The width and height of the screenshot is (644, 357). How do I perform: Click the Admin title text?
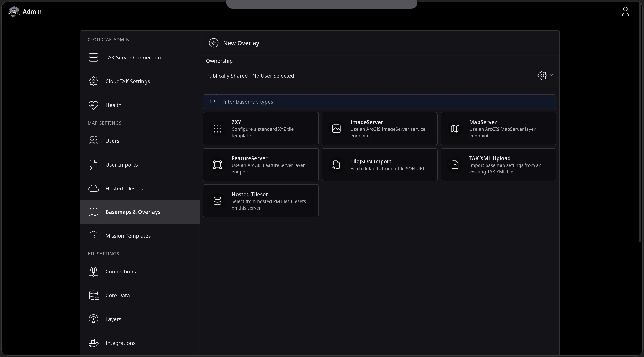coord(32,12)
